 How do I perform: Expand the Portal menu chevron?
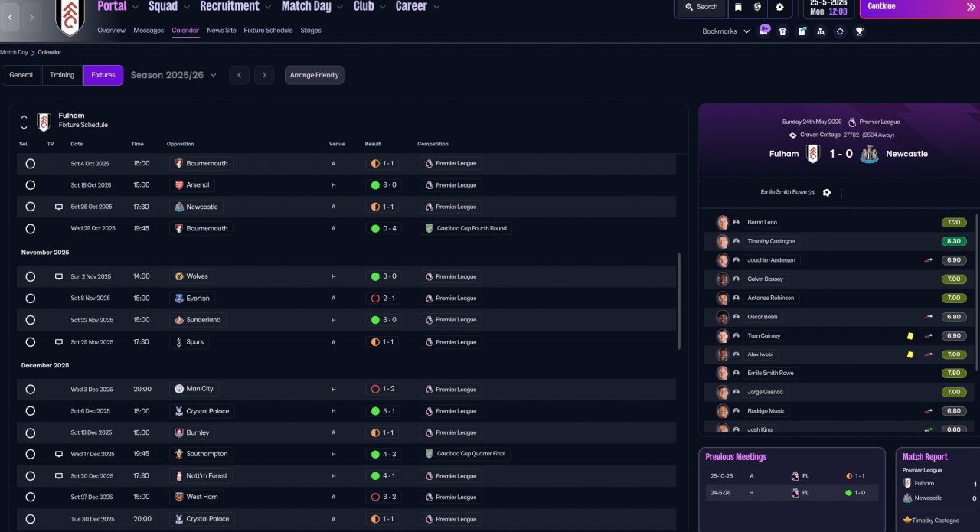136,7
